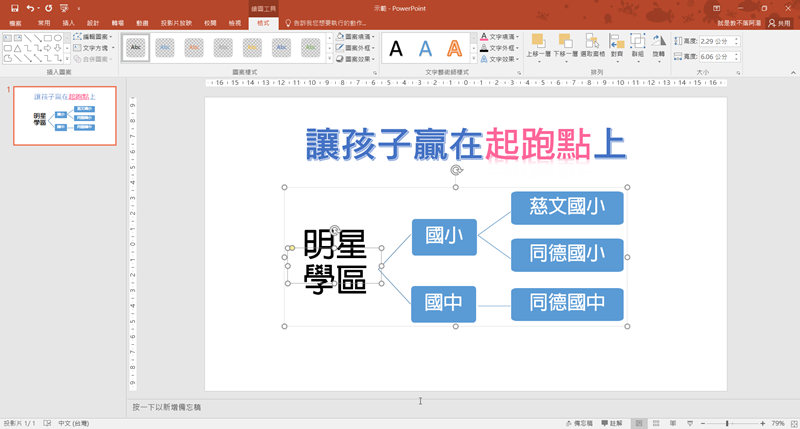Screen dimensions: 800x429
Task: Open the Insert (插入) ribbon tab
Action: click(68, 22)
